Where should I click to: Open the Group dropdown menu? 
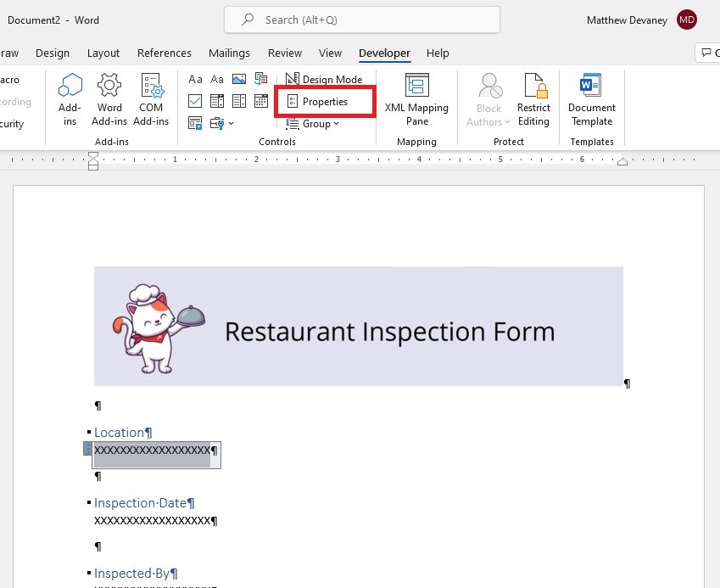[x=312, y=124]
